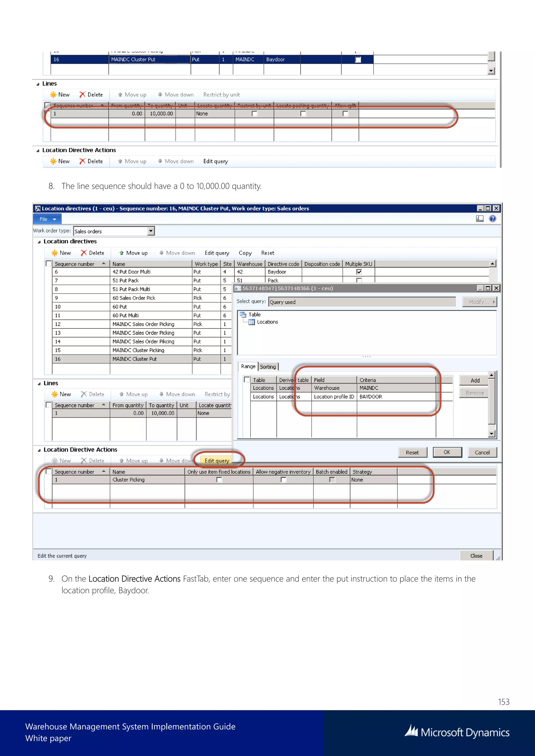Click the MAINDC criteria cell
Viewport: 535px width, 756px height.
pos(396,388)
